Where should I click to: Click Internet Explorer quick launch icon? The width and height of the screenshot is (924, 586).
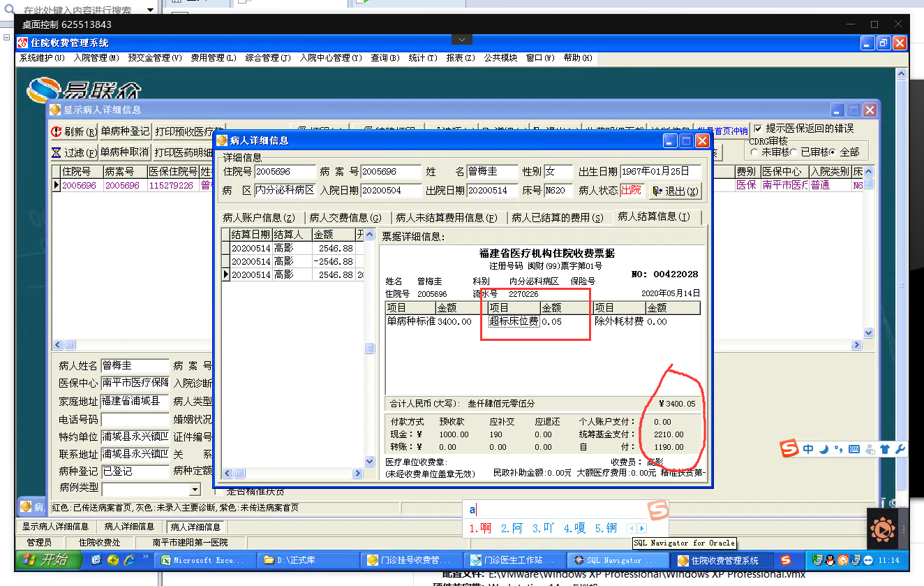point(128,560)
